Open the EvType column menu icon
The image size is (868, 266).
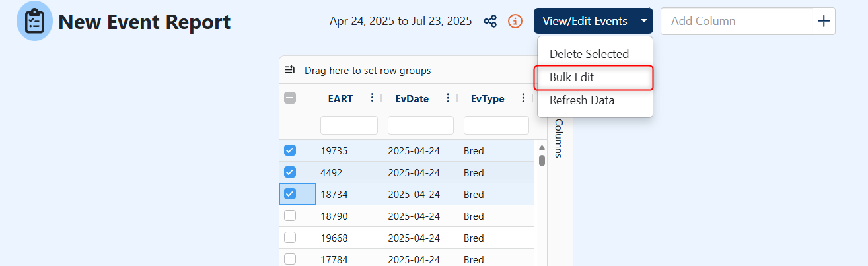coord(523,98)
